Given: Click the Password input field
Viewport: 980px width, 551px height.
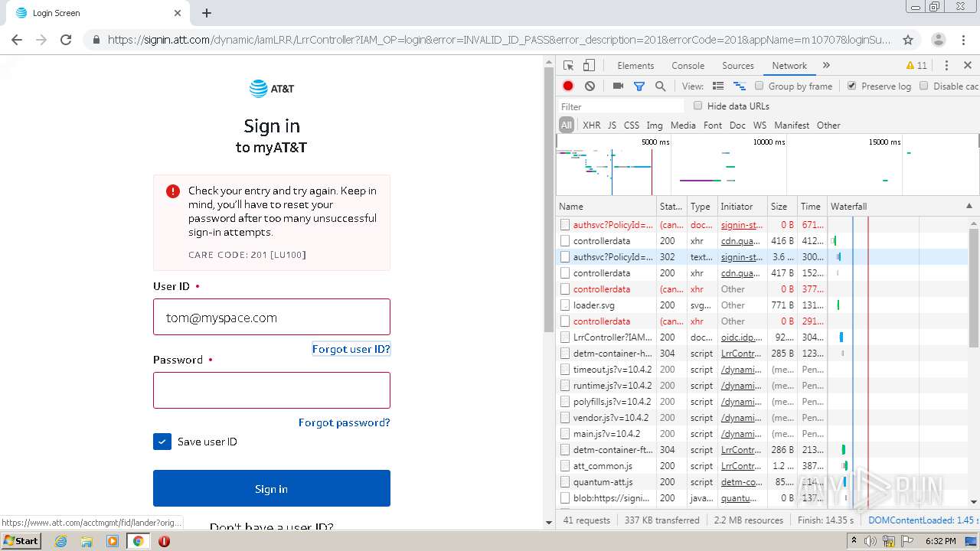Looking at the screenshot, I should pos(272,390).
